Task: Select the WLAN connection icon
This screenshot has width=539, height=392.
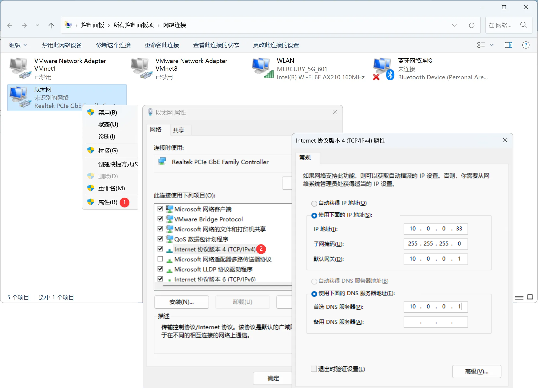Action: (x=262, y=68)
